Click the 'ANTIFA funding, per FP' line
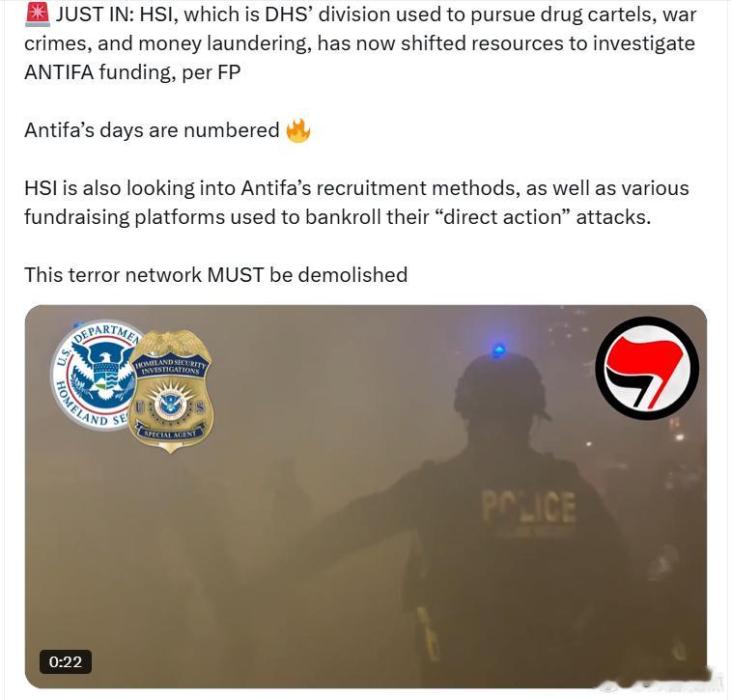The height and width of the screenshot is (700, 731). point(132,72)
